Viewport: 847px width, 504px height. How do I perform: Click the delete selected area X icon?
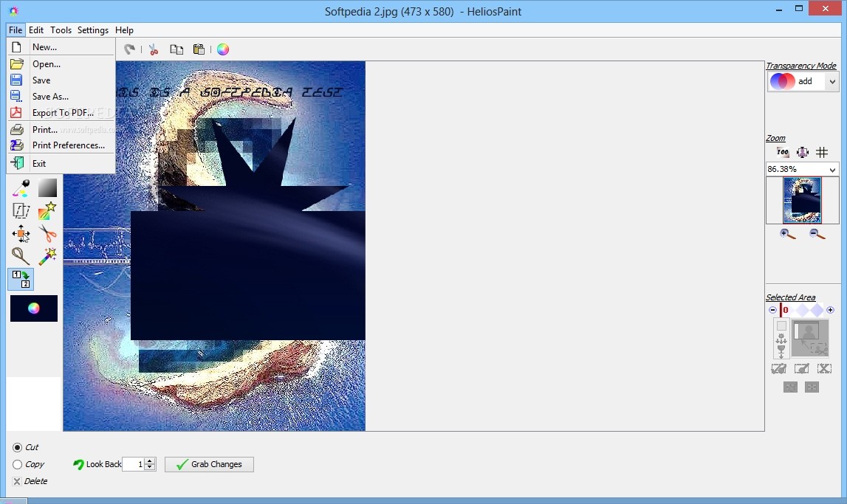pos(824,368)
